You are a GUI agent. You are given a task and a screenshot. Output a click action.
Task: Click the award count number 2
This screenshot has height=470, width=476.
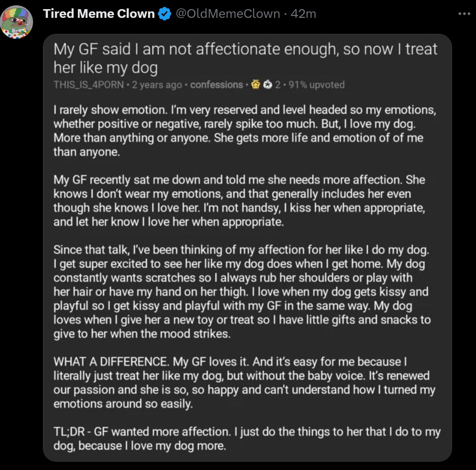(278, 85)
